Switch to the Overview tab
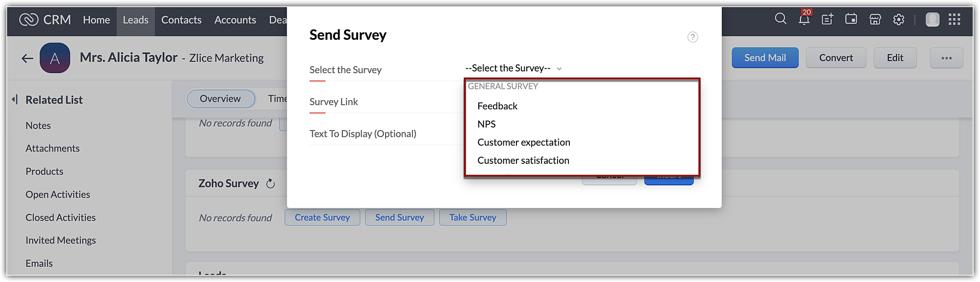This screenshot has height=282, width=980. (x=220, y=99)
